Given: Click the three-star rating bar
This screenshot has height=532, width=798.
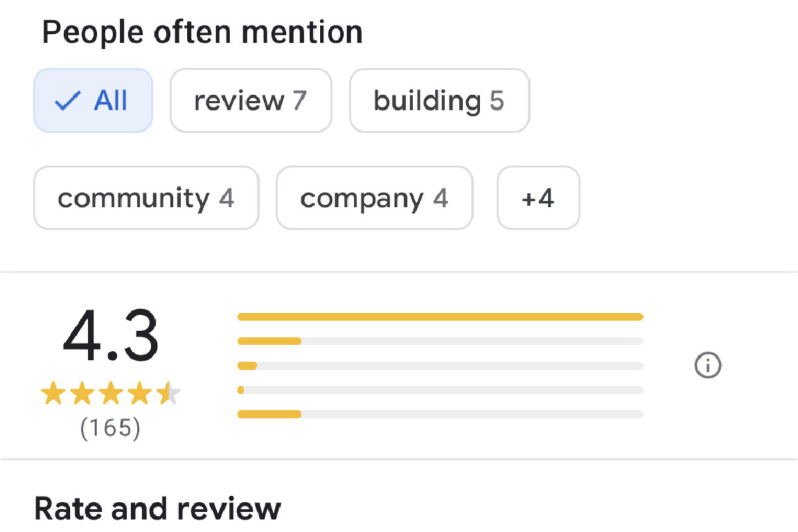Looking at the screenshot, I should [x=440, y=366].
